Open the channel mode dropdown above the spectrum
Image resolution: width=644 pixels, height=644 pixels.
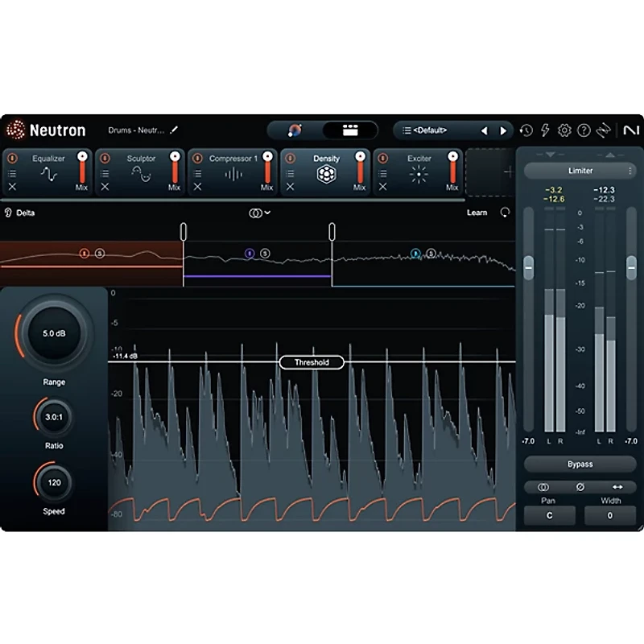[254, 212]
